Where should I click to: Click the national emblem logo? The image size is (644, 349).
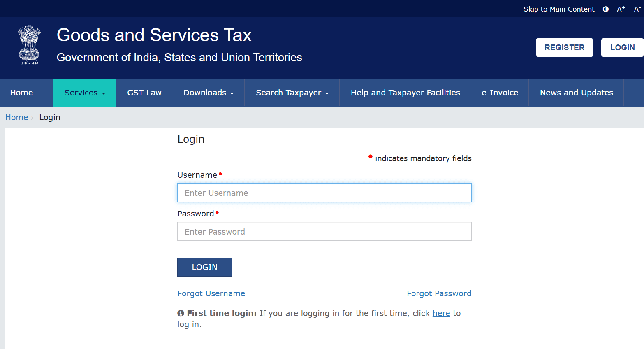pyautogui.click(x=29, y=44)
